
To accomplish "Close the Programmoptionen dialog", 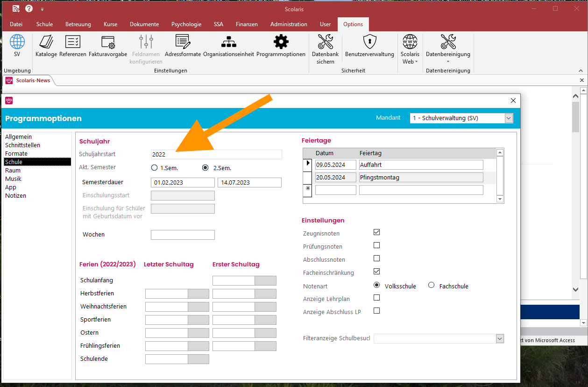I will 513,100.
